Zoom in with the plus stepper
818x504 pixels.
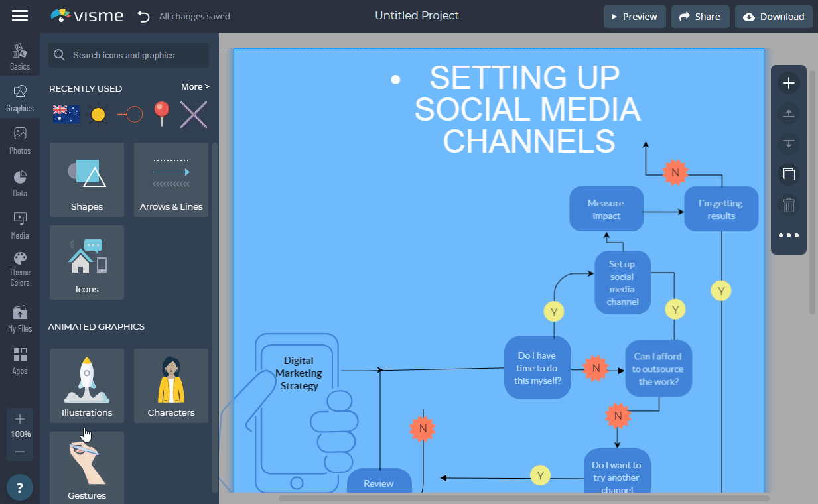(x=20, y=419)
